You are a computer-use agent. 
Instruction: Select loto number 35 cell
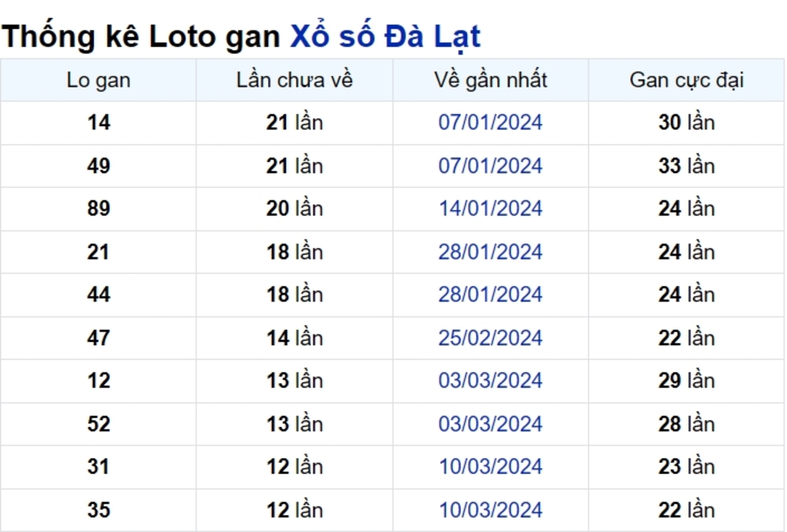(x=98, y=510)
